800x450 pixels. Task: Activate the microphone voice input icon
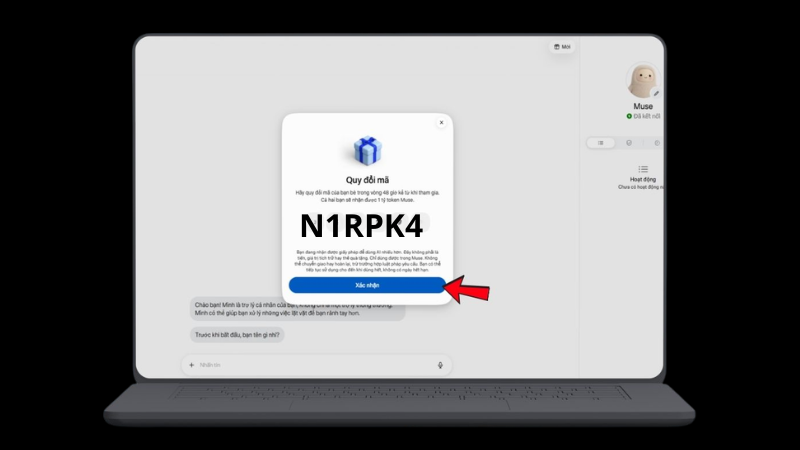(440, 365)
